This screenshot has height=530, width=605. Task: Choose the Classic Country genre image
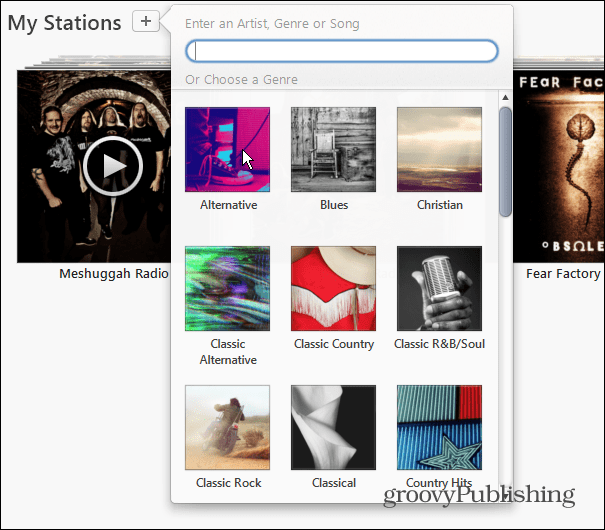click(x=333, y=288)
